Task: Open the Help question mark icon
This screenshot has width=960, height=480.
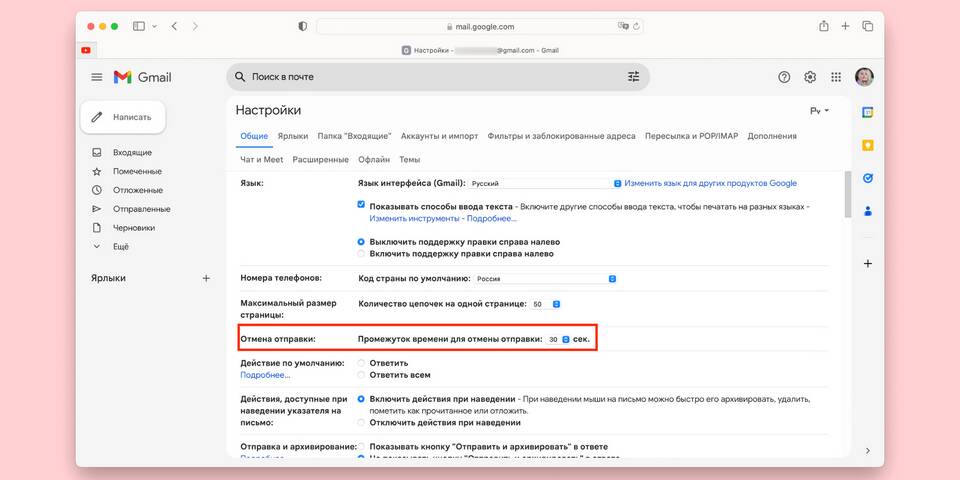Action: pos(784,77)
